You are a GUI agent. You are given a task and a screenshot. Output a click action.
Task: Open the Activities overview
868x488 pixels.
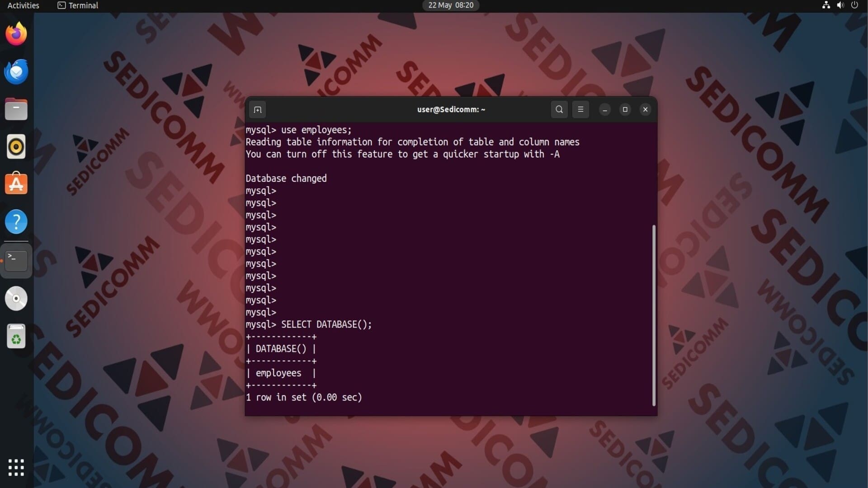tap(24, 5)
